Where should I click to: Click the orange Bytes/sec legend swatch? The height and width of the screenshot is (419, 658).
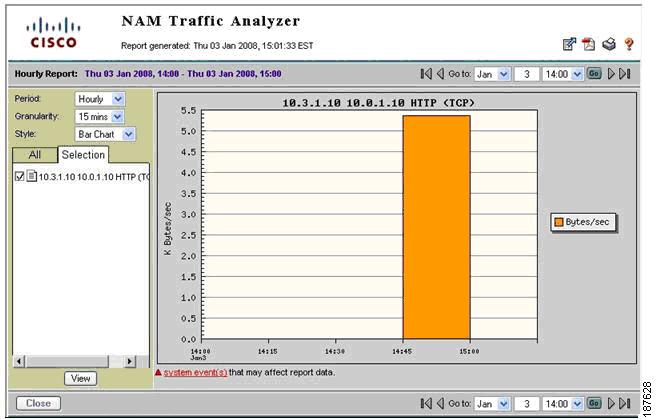point(559,222)
